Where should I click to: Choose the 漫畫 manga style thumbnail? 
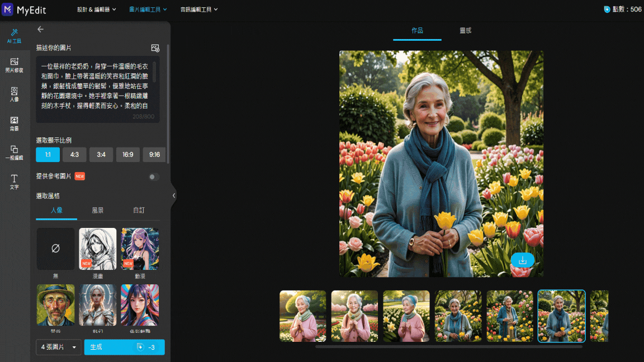(98, 249)
